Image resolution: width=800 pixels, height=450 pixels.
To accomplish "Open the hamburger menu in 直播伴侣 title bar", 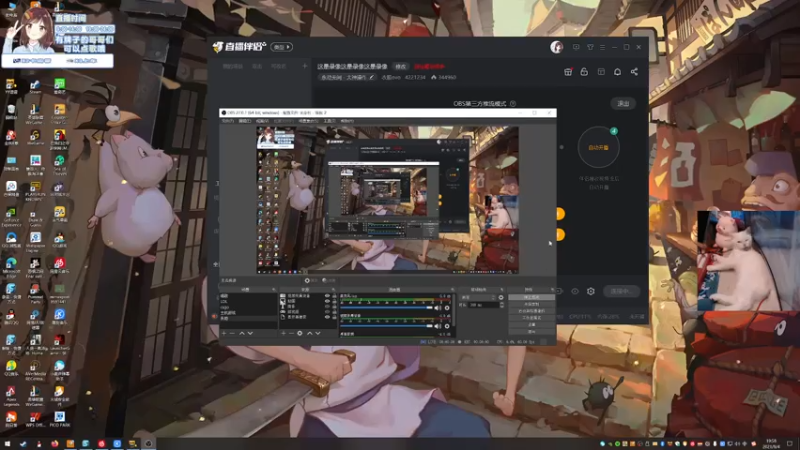I will click(603, 47).
